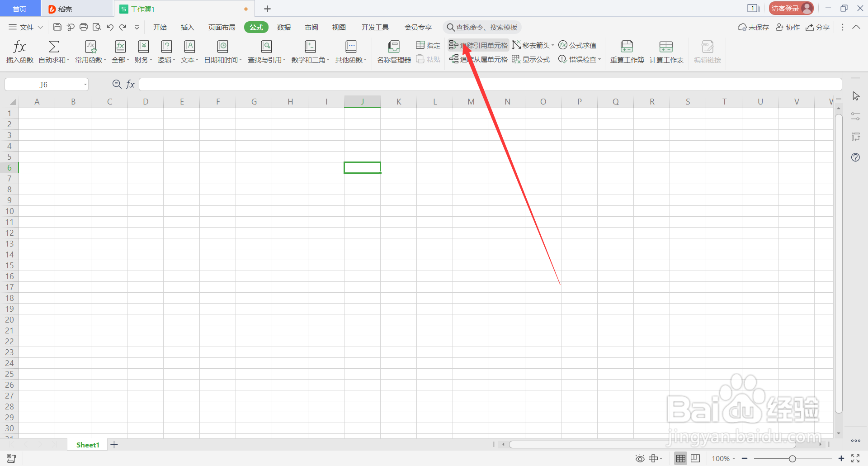The height and width of the screenshot is (466, 868).
Task: Expand Remove Arrows (移去箭头) dropdown
Action: (553, 45)
